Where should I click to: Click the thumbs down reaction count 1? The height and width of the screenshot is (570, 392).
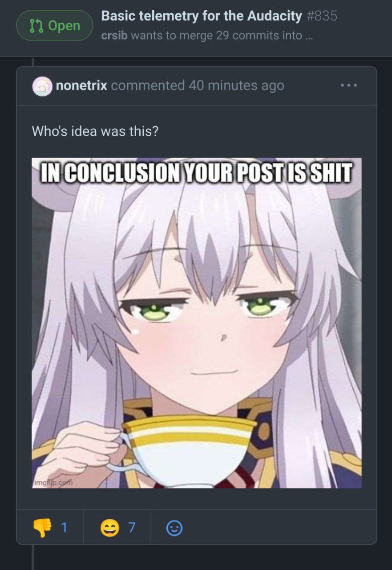64,528
